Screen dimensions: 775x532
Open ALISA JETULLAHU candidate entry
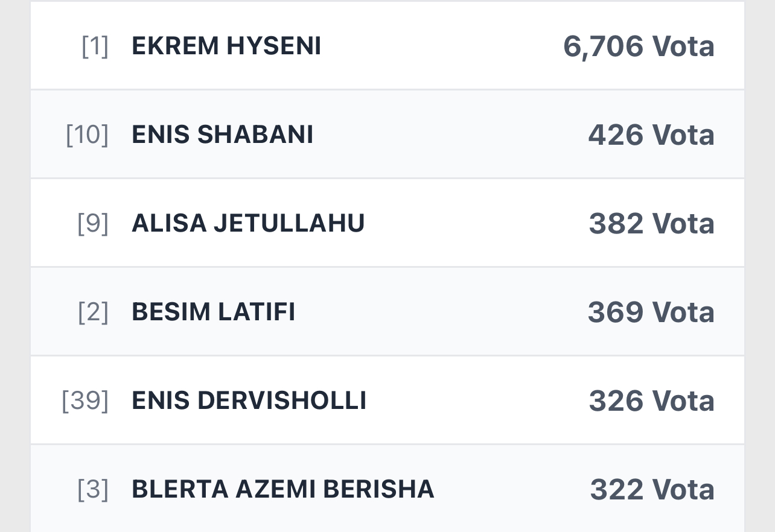[x=248, y=223]
